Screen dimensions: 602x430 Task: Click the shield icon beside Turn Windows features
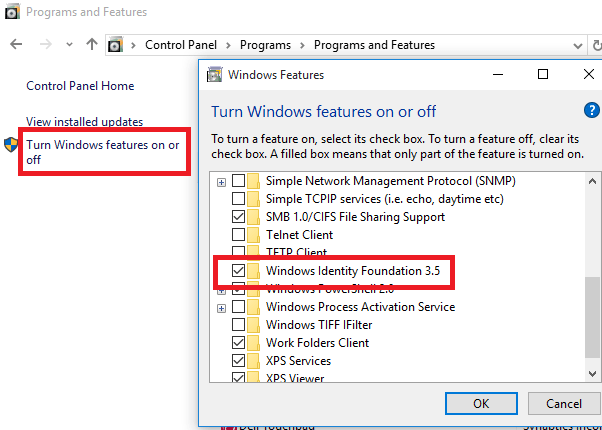point(12,145)
